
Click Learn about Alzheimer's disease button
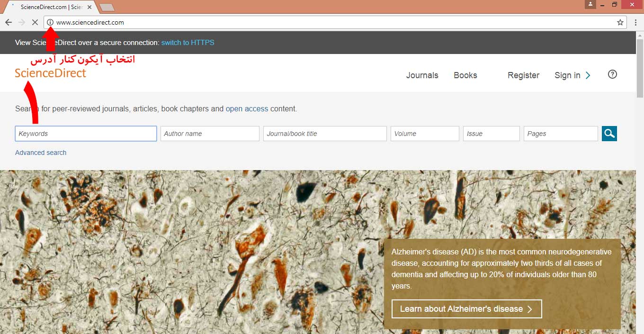[x=466, y=309]
